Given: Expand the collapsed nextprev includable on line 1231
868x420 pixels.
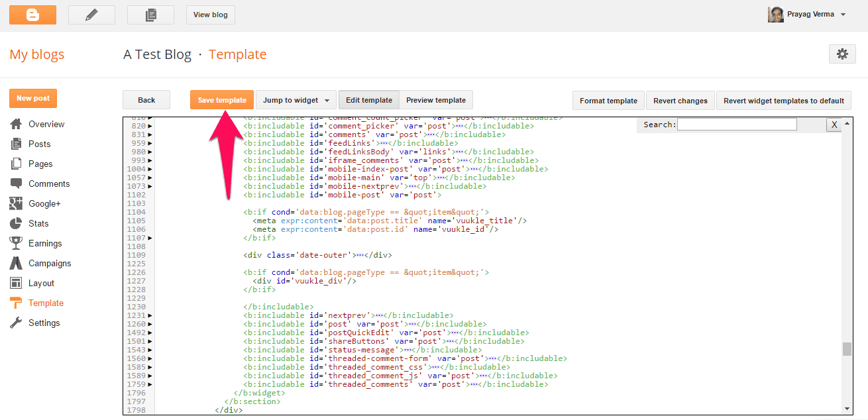Looking at the screenshot, I should coord(150,315).
